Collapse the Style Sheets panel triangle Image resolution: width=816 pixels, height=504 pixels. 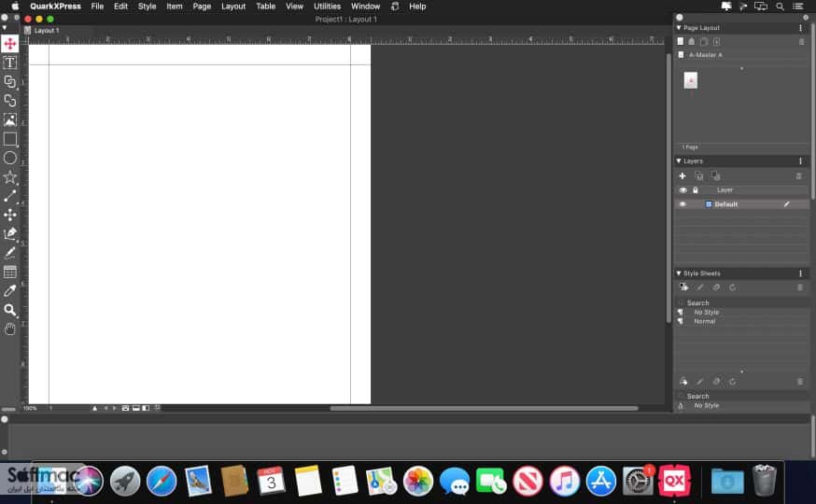[x=679, y=273]
